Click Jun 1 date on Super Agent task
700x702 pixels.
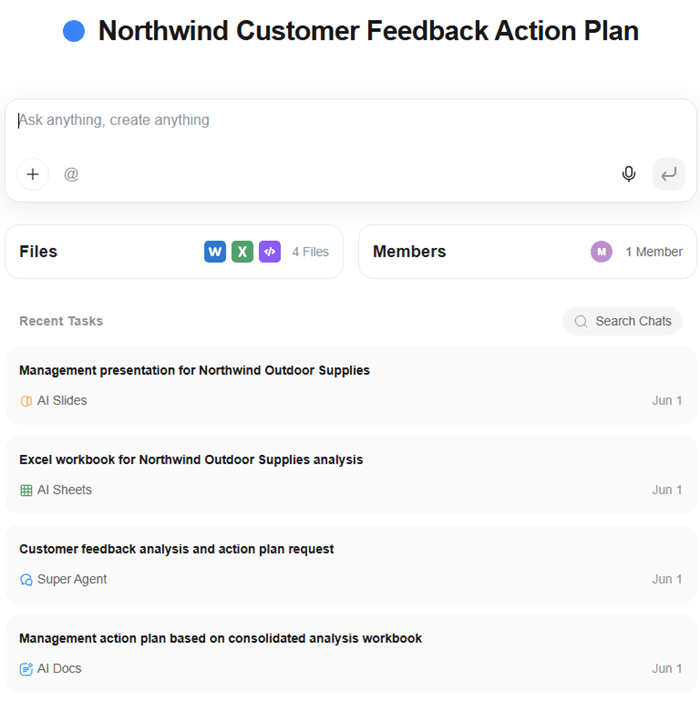[667, 579]
